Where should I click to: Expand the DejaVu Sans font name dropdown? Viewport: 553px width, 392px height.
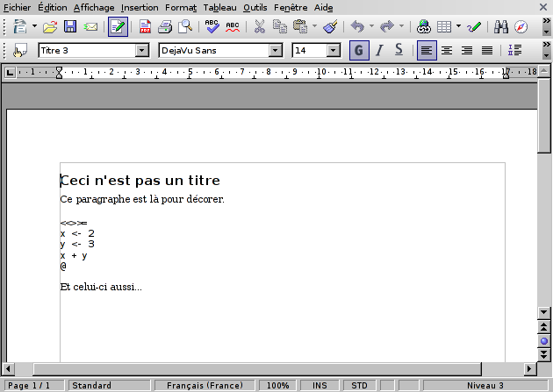tap(275, 51)
